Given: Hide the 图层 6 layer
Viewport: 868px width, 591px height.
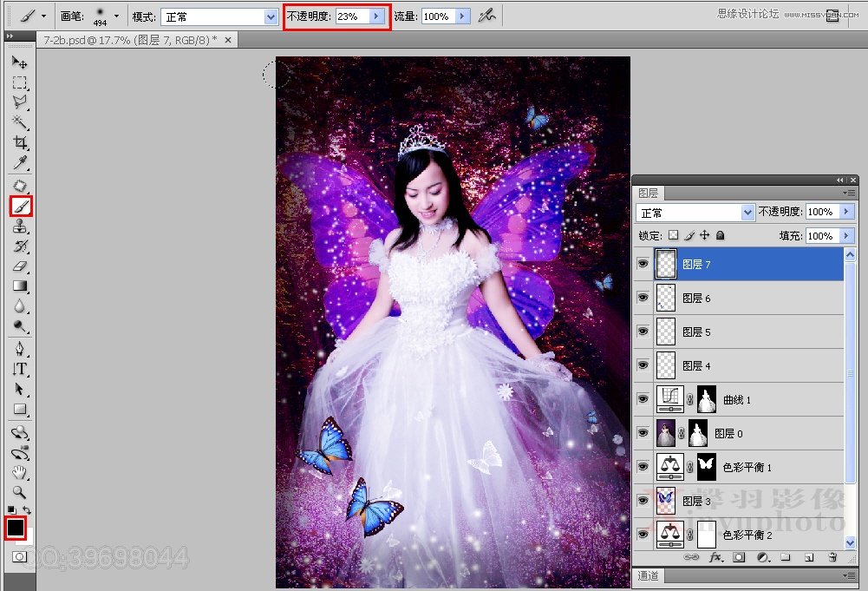Looking at the screenshot, I should 643,298.
